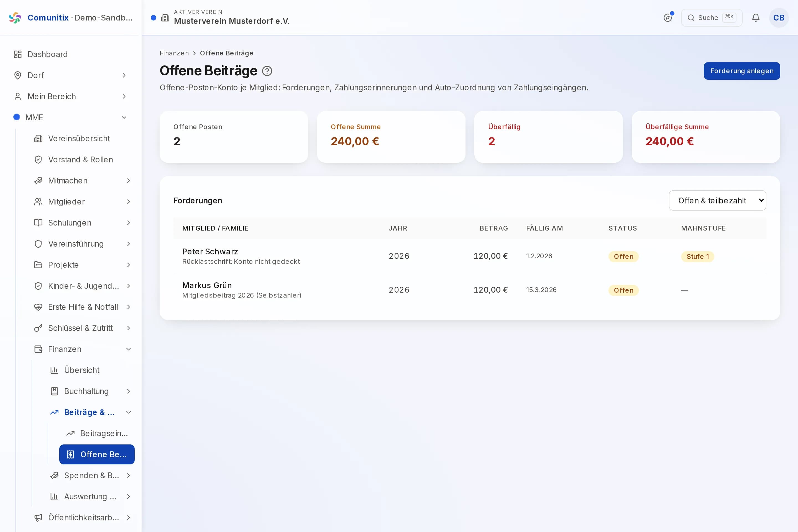Expand the Vereinsführung submenu chevron

tap(129, 244)
